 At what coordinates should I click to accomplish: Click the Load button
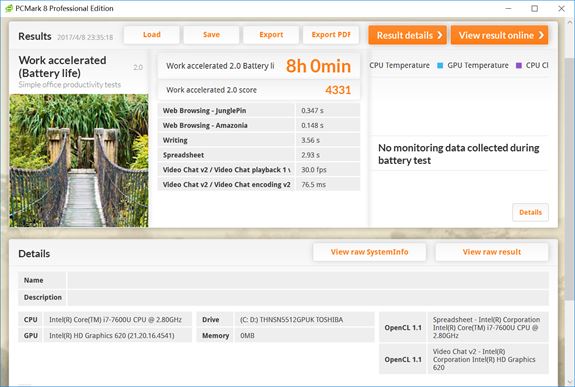[x=151, y=35]
